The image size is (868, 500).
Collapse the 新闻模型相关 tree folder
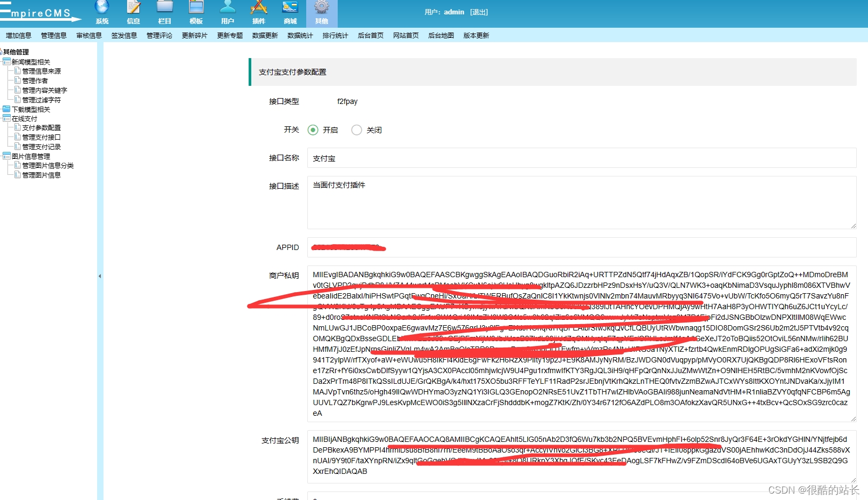(6, 62)
